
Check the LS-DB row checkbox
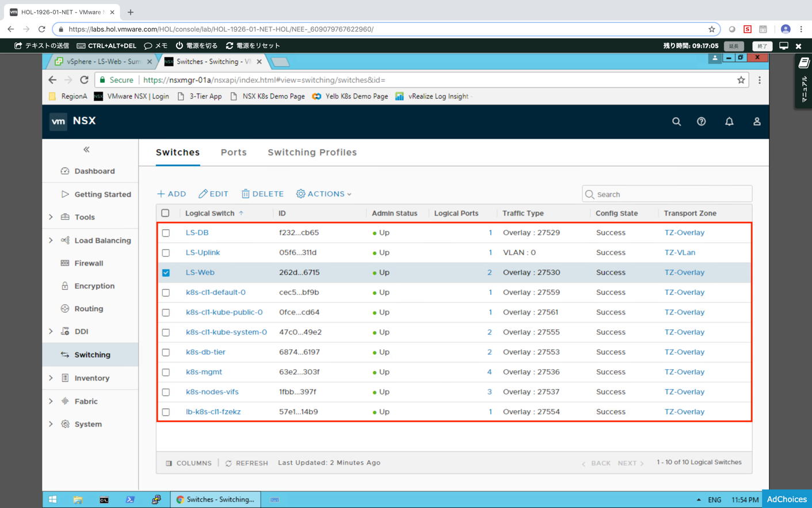tap(166, 233)
